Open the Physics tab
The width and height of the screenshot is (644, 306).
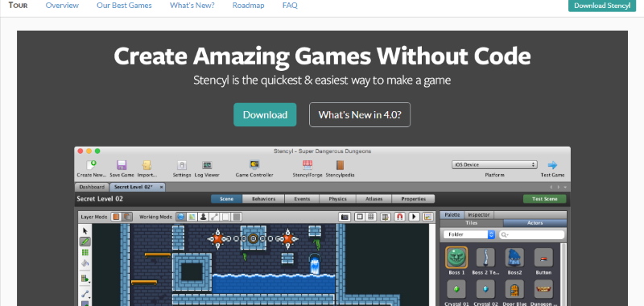pos(337,199)
